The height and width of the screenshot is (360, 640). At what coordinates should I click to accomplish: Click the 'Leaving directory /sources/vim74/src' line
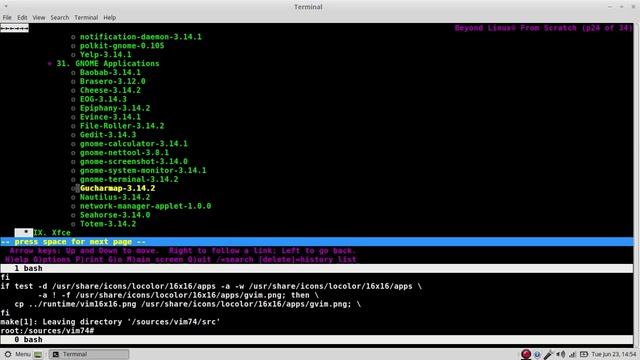(110, 322)
